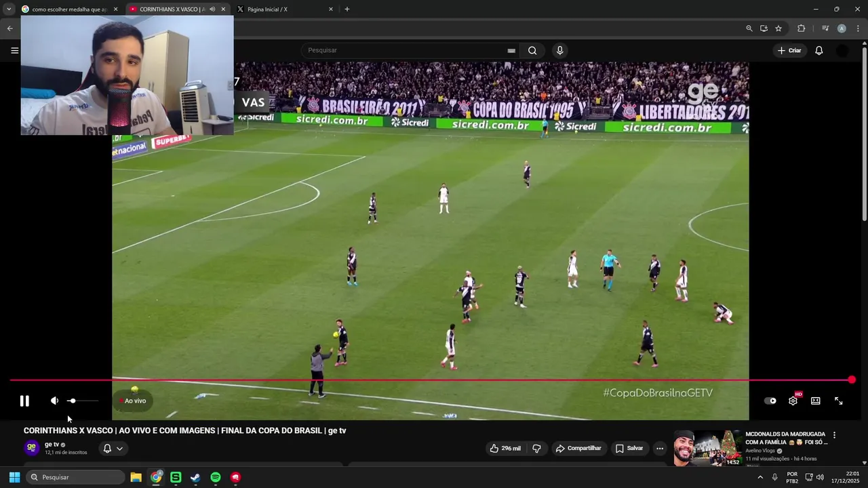Open File Explorer from the taskbar

tap(136, 477)
